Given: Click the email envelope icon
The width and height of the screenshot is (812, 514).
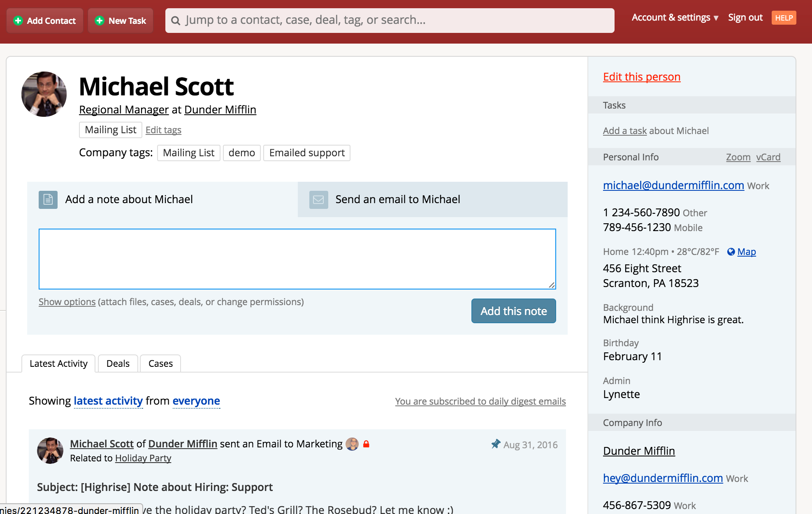Looking at the screenshot, I should click(x=318, y=199).
